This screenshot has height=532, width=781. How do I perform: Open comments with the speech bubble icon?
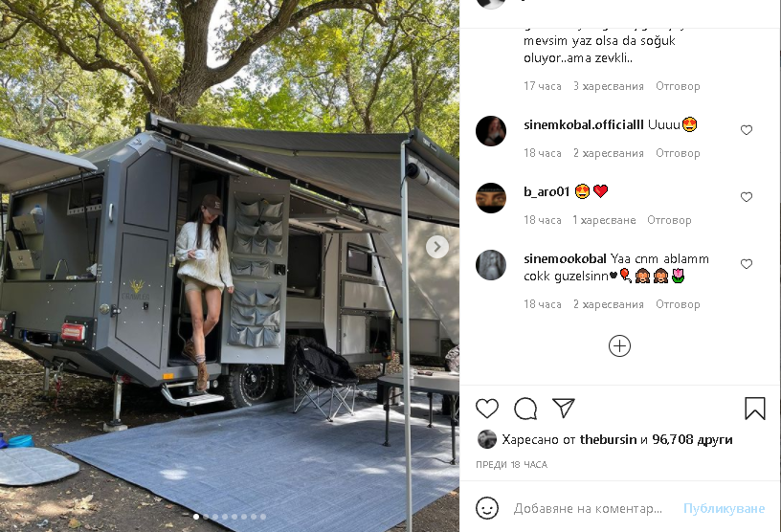525,409
